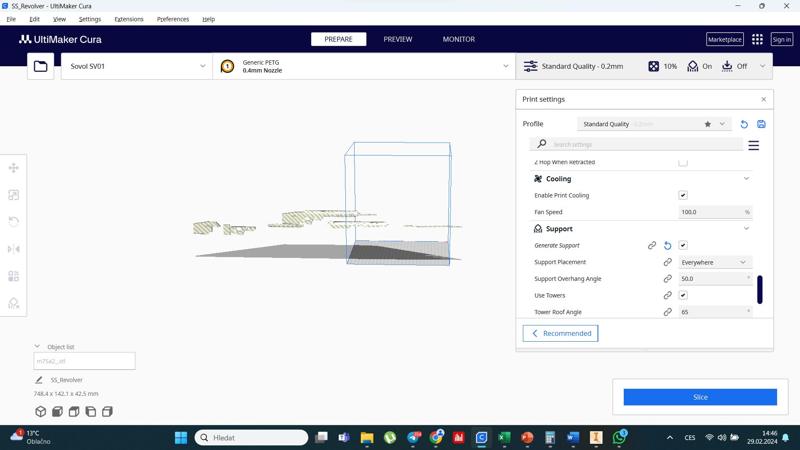Click the Search settings field
The width and height of the screenshot is (800, 450).
(636, 144)
